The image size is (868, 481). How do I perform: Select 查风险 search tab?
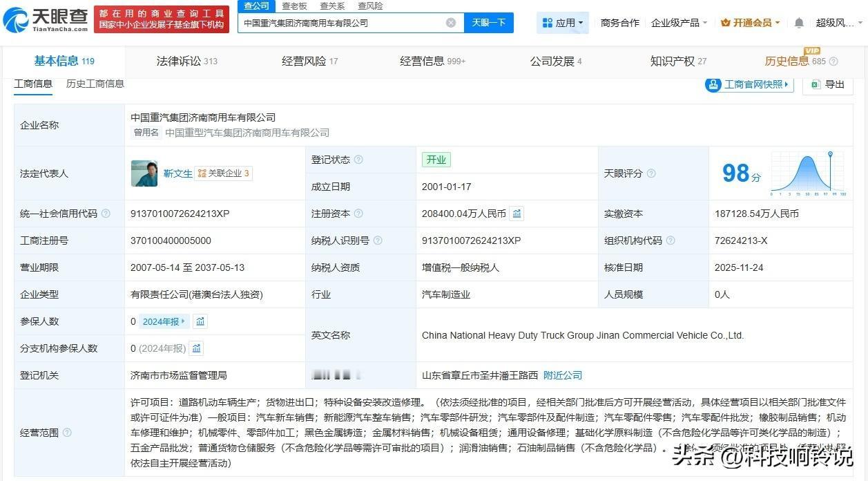point(370,6)
